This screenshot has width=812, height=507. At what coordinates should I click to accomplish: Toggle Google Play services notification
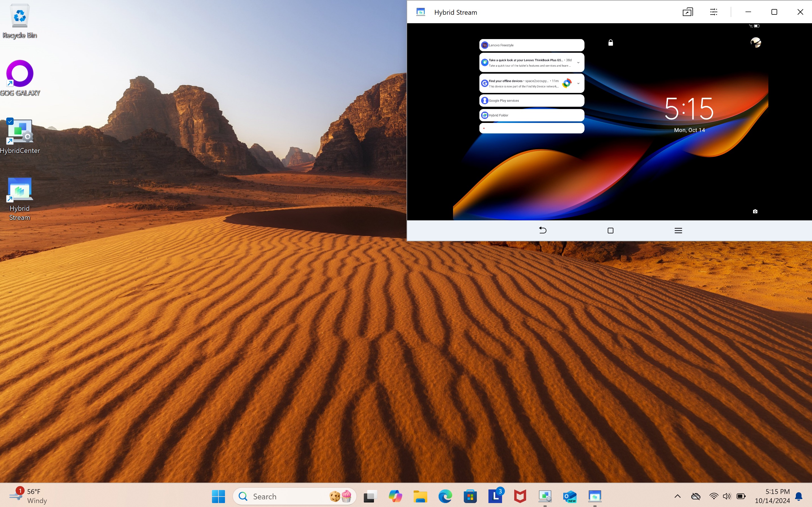[531, 100]
